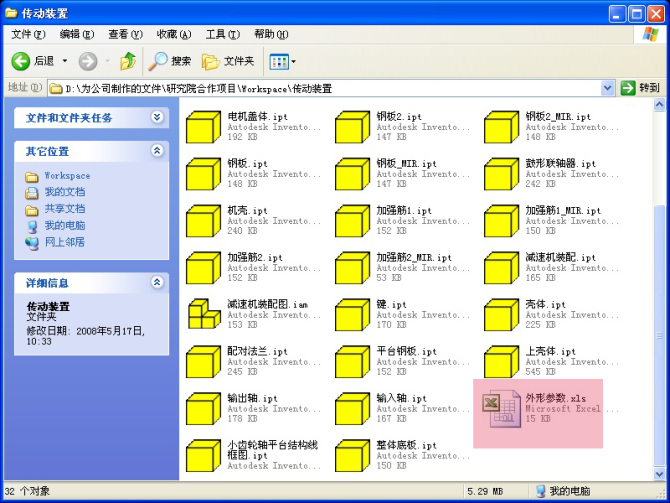
Task: Click the 我的电脑 status bar entry
Action: [x=563, y=491]
